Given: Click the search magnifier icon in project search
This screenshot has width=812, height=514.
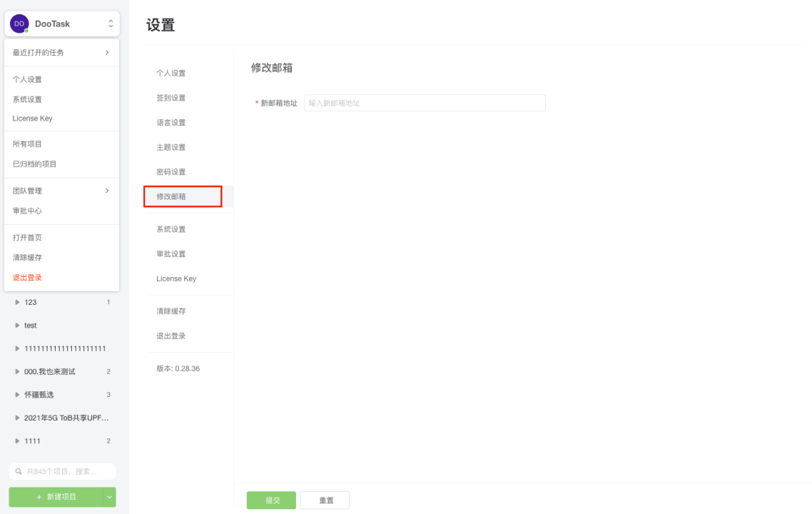Looking at the screenshot, I should click(17, 471).
